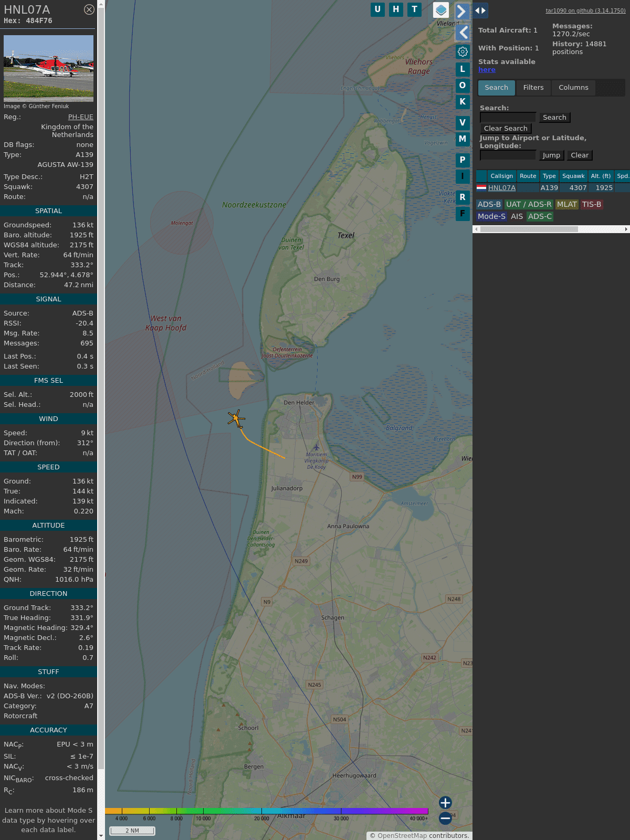This screenshot has height=840, width=630.
Task: Select HNL07A callsign in aircraft table
Action: pos(502,188)
